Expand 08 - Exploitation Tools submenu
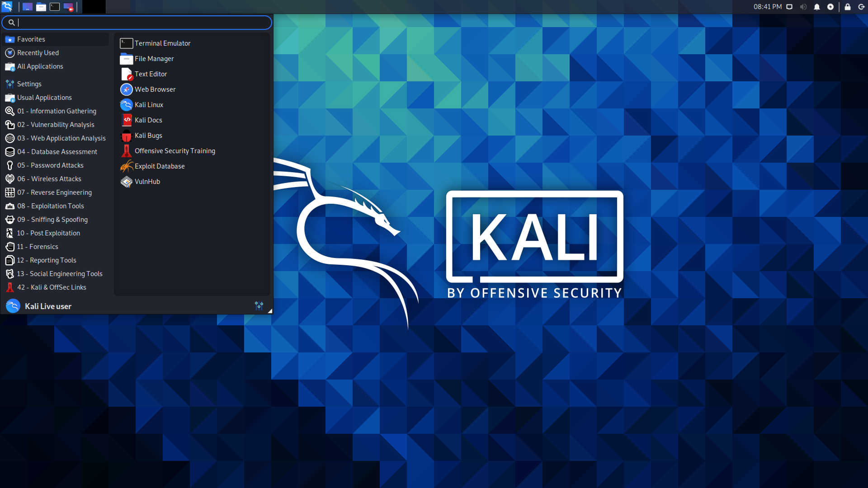The image size is (868, 488). tap(51, 206)
